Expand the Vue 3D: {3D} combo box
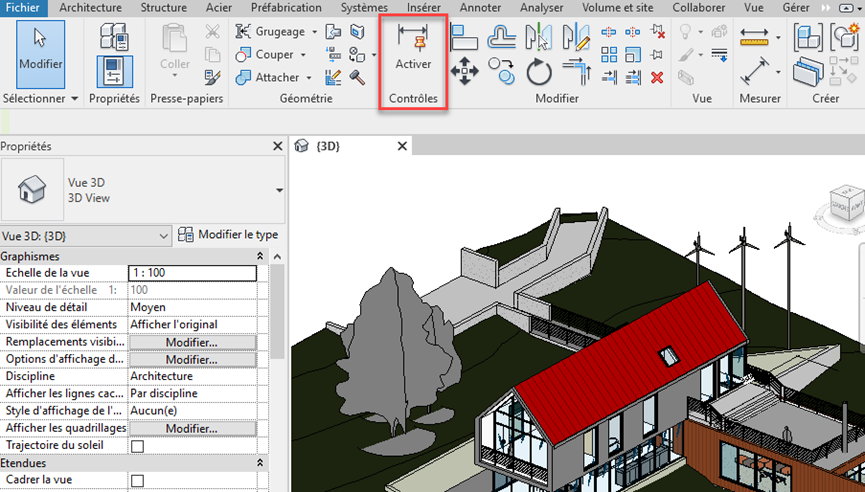The height and width of the screenshot is (492, 865). click(x=165, y=235)
